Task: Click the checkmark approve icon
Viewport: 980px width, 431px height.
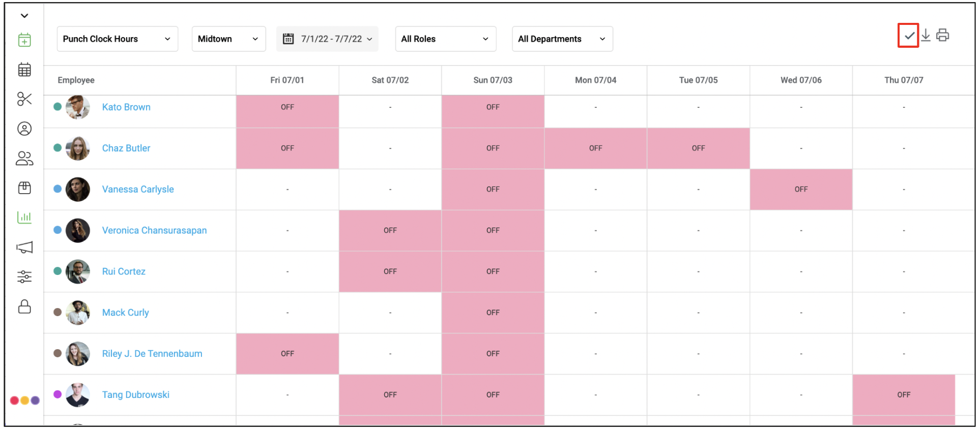Action: click(x=908, y=36)
